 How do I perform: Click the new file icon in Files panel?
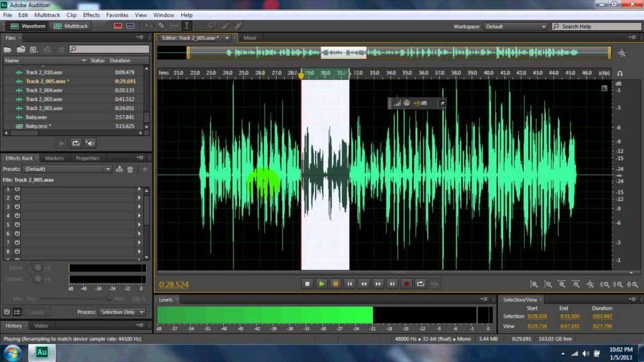[x=34, y=49]
